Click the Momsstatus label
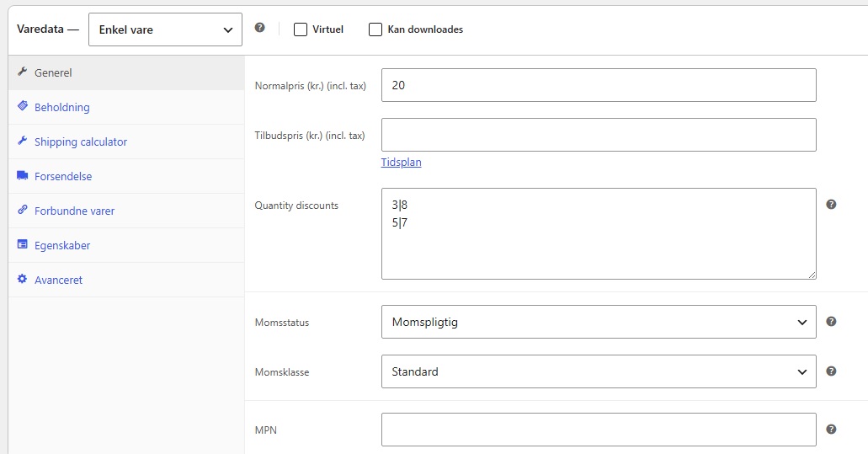Image resolution: width=868 pixels, height=454 pixels. coord(282,323)
